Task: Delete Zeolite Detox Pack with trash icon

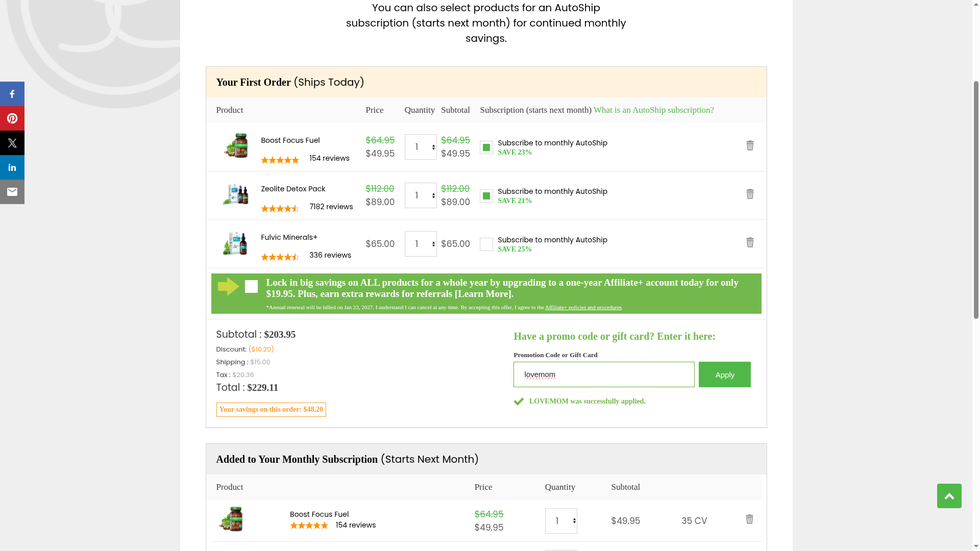Action: click(x=749, y=194)
